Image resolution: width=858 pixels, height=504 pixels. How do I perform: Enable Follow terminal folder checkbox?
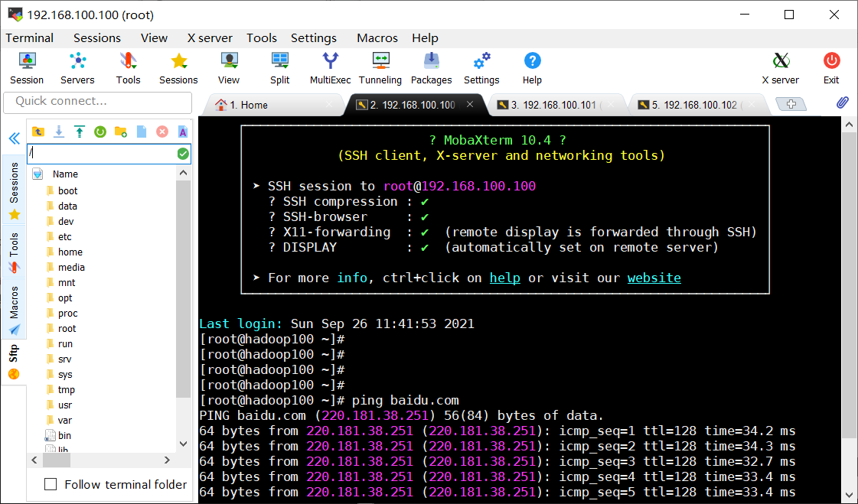(51, 484)
